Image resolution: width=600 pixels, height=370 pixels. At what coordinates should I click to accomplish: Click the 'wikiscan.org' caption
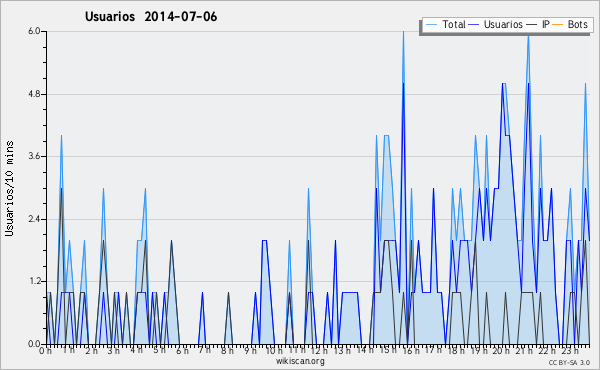tap(300, 361)
